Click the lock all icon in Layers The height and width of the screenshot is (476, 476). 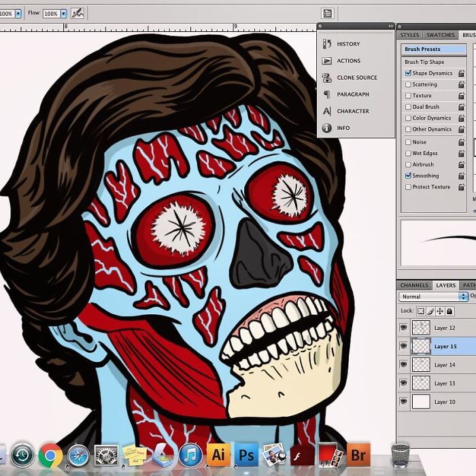click(450, 311)
